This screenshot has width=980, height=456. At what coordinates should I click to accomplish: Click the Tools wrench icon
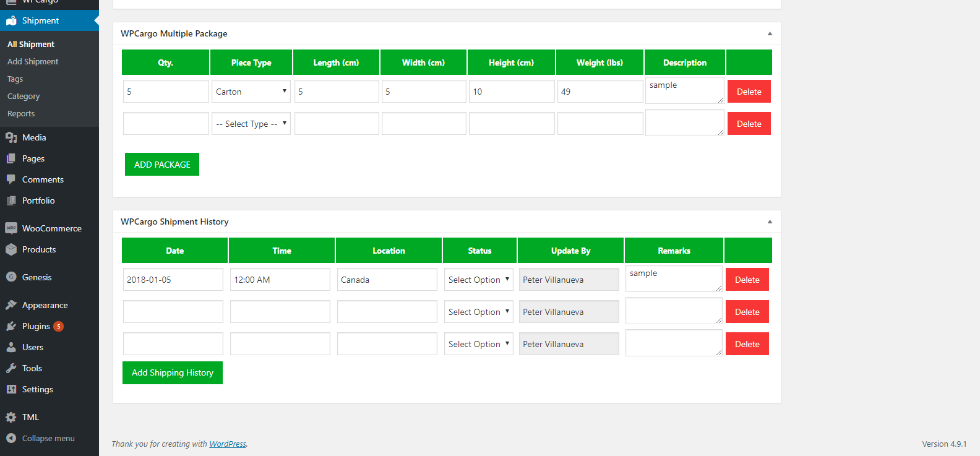(11, 368)
